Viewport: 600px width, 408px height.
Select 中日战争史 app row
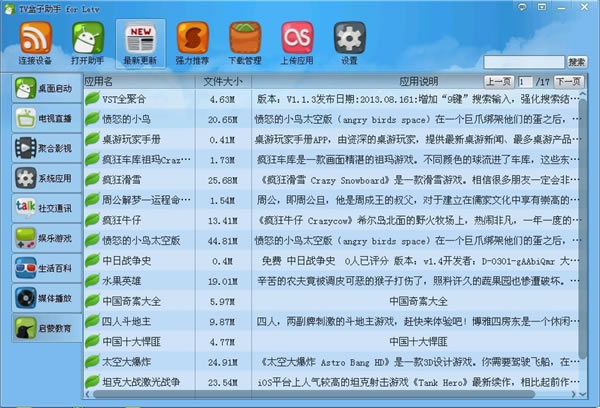331,261
